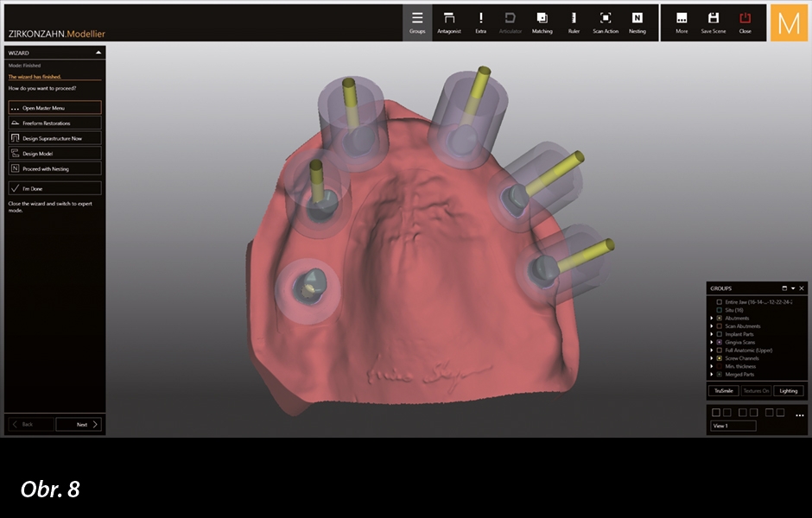Expand the Scan Abutments node

coord(712,326)
